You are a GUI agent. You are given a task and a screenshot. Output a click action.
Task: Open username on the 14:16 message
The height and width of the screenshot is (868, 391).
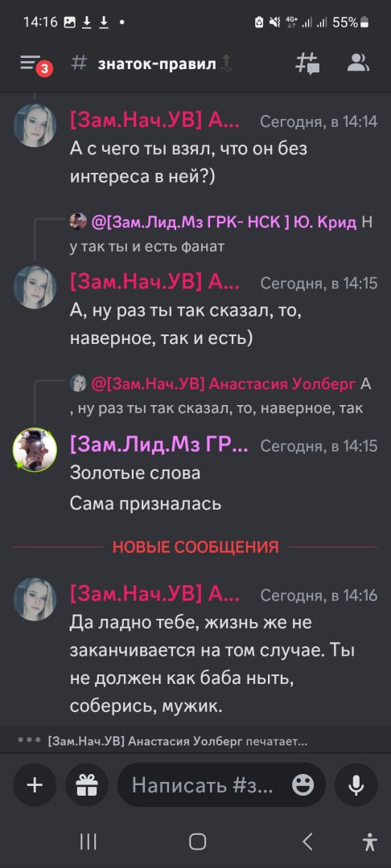click(x=155, y=594)
